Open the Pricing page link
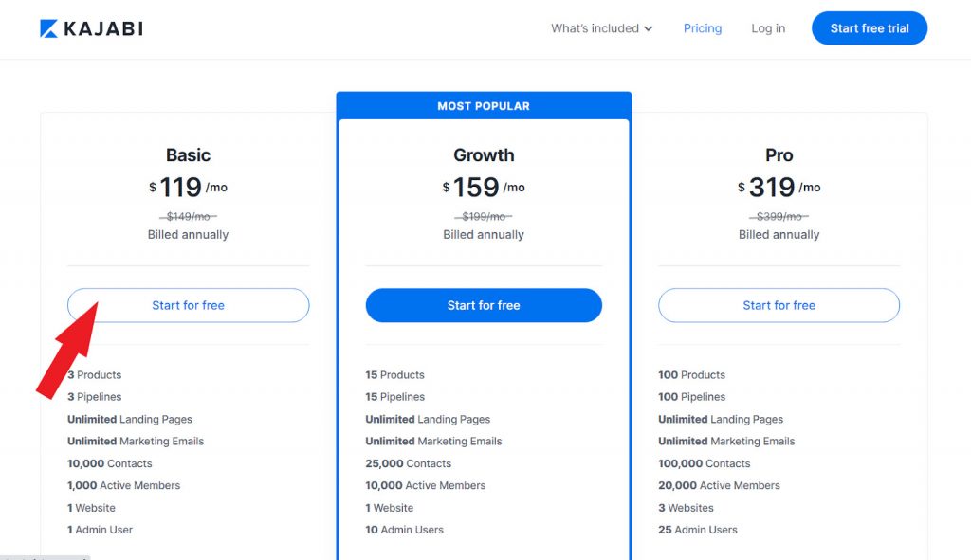The image size is (971, 560). [703, 28]
